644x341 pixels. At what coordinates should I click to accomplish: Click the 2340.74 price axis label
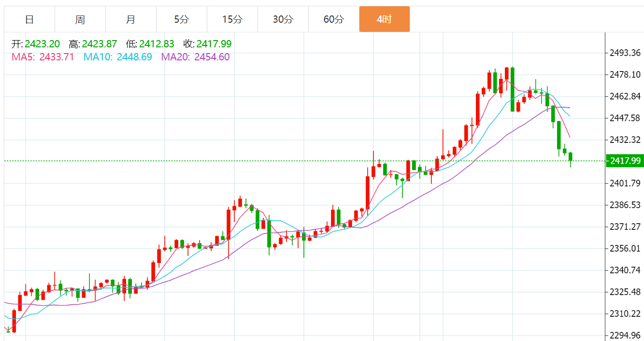(x=625, y=270)
